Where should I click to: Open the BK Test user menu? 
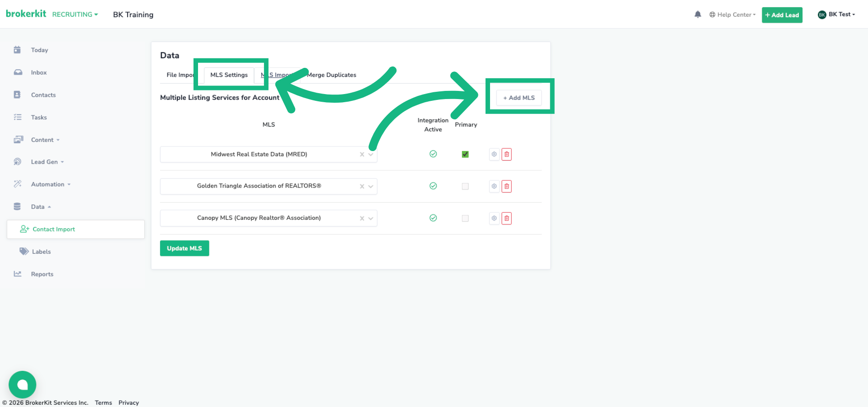click(836, 14)
